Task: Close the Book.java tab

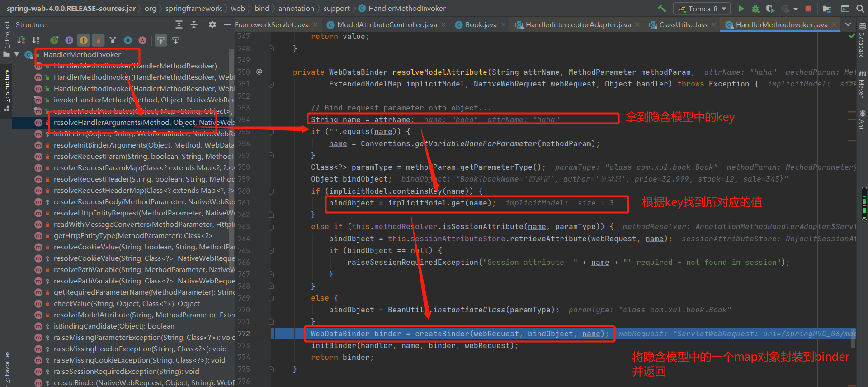Action: pyautogui.click(x=504, y=24)
